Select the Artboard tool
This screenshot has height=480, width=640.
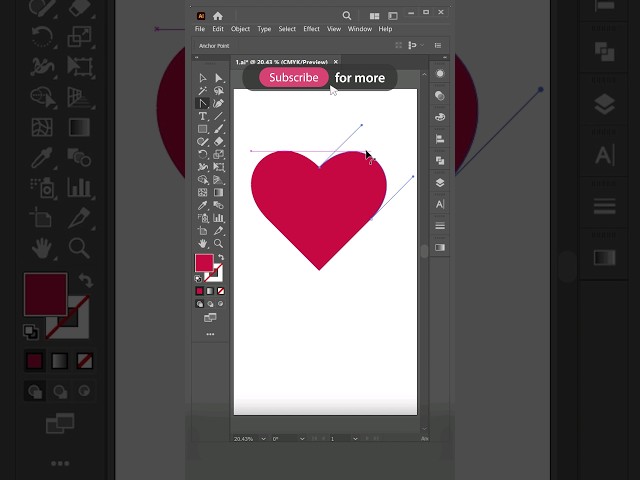click(202, 231)
